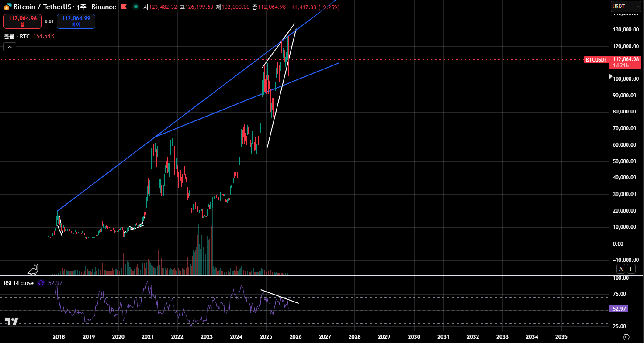Open chart settings via the bottom-right gear icon

[x=626, y=337]
